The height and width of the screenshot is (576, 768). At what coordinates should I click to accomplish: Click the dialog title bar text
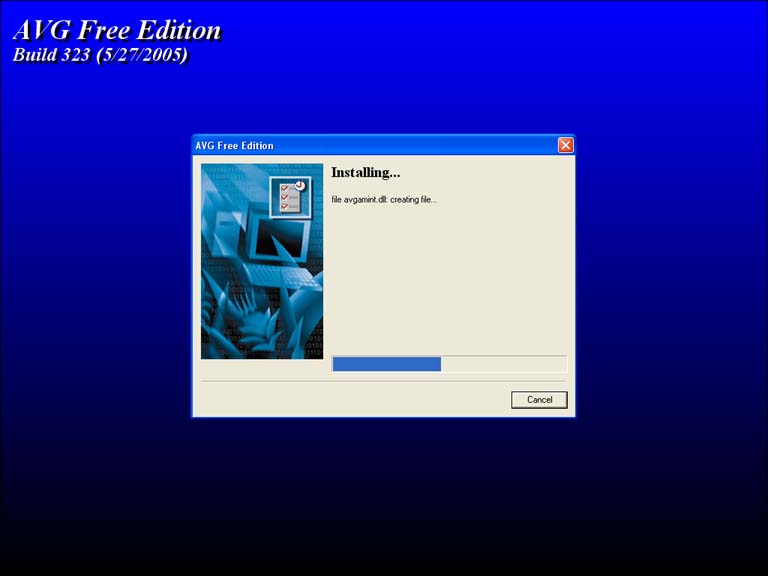234,146
